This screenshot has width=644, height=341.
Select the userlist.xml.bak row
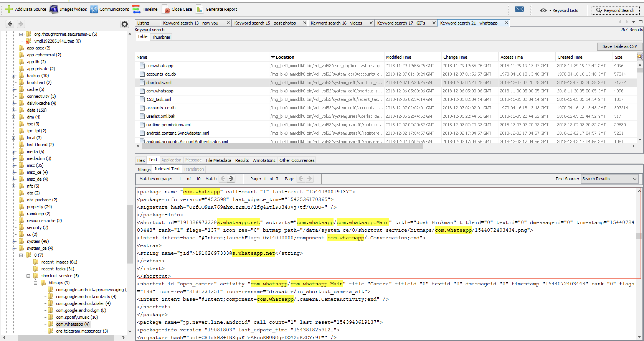386,116
